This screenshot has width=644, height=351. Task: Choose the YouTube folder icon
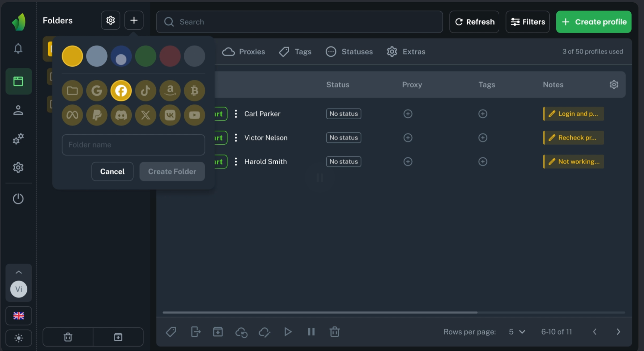click(x=194, y=115)
